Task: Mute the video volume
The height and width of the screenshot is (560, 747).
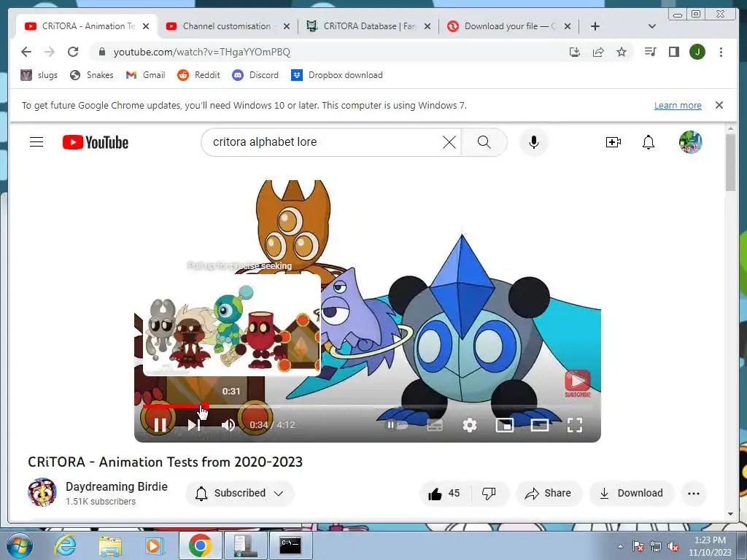Action: pyautogui.click(x=228, y=425)
